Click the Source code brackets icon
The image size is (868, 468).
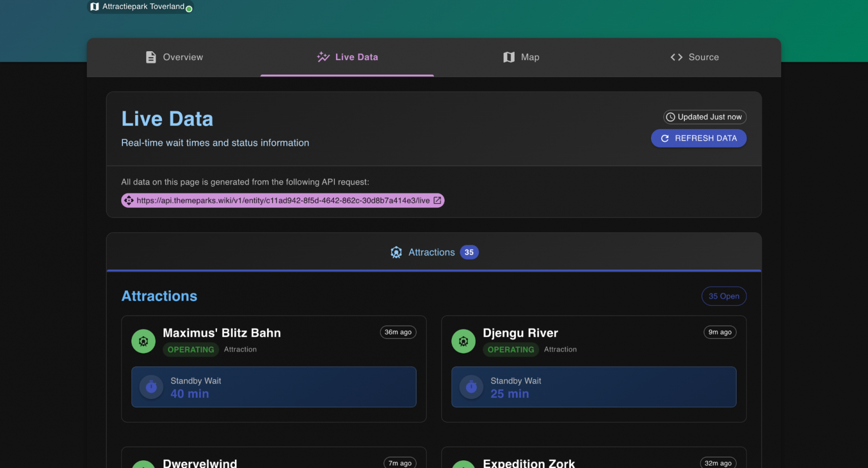click(677, 57)
